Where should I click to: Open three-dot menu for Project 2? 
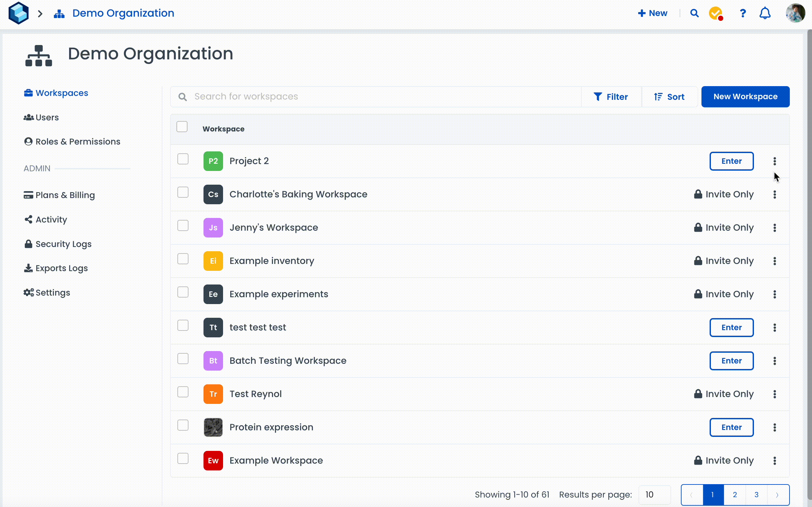point(774,161)
